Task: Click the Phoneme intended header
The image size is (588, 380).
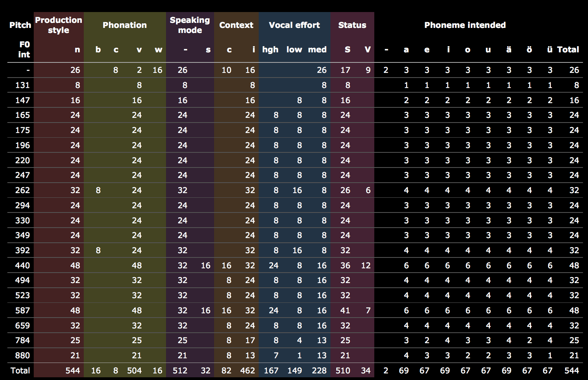Action: 465,25
